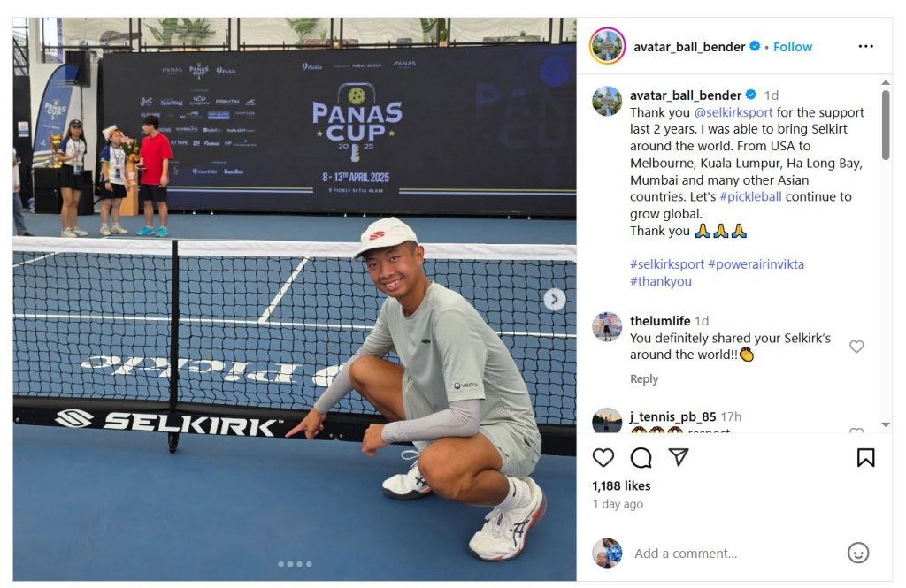
Task: Save post with bookmark icon
Action: [865, 457]
